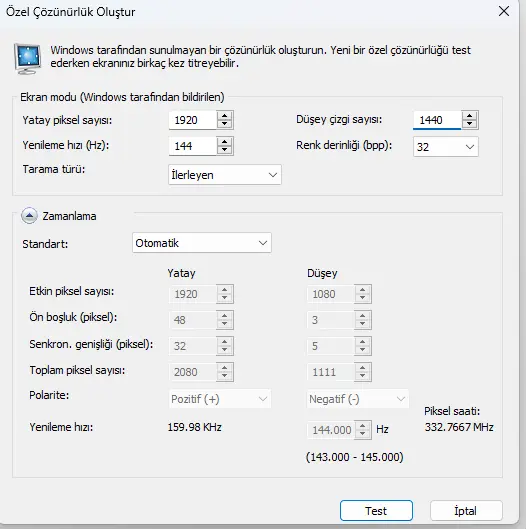The height and width of the screenshot is (529, 526).
Task: Open the Düşey Polarite dropdown Negatif (-)
Action: 358,399
